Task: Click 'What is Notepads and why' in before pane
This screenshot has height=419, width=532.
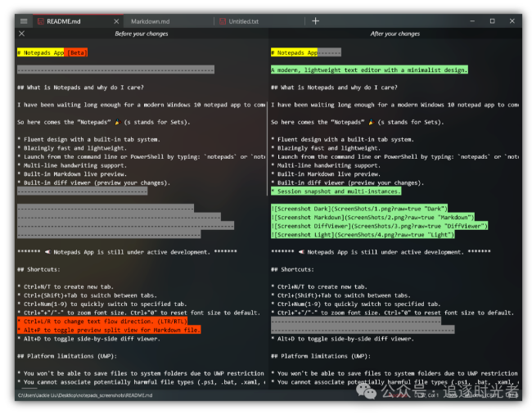Action: coord(81,88)
